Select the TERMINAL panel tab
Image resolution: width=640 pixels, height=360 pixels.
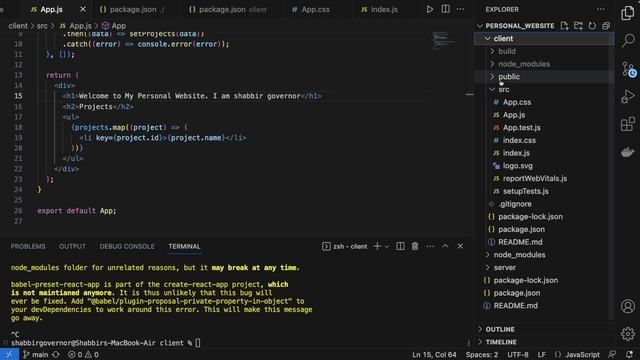coord(184,247)
